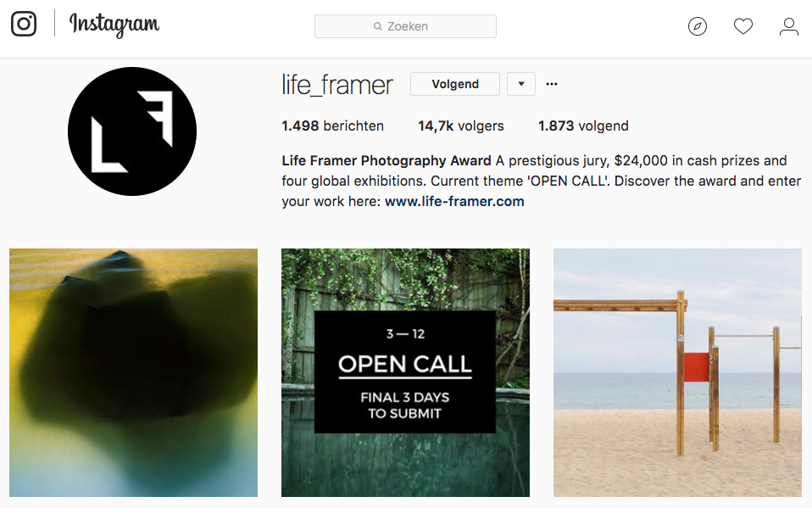Click the Life Framer Photography Award bio title

[x=387, y=160]
